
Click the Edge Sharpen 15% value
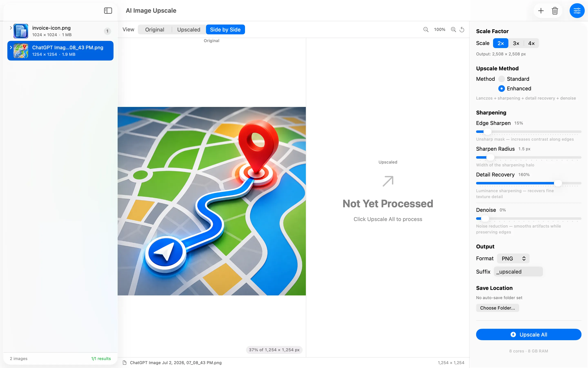tap(519, 123)
